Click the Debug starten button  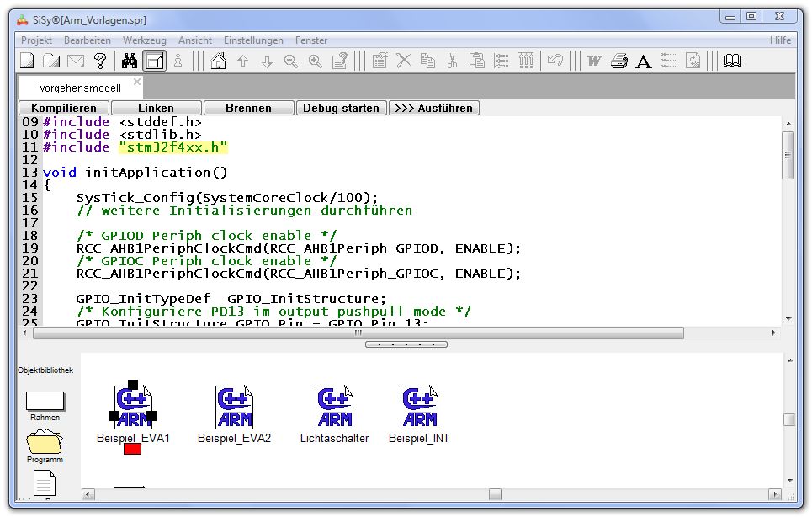tap(341, 108)
